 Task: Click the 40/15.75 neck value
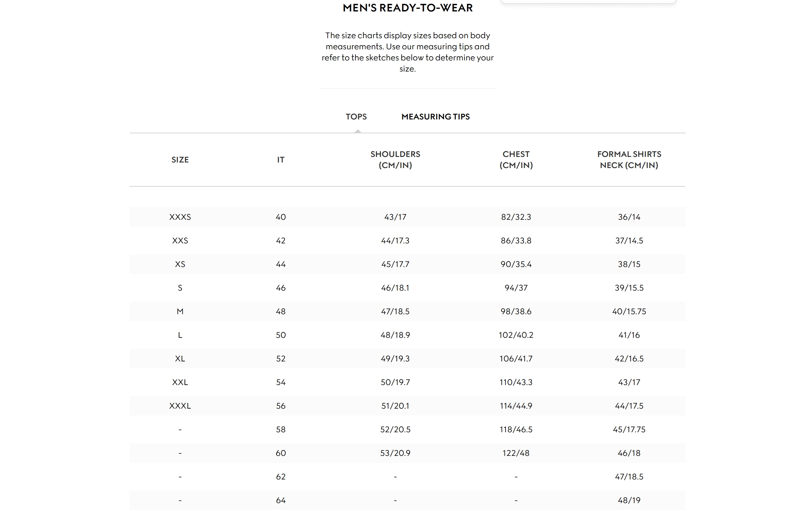click(629, 311)
